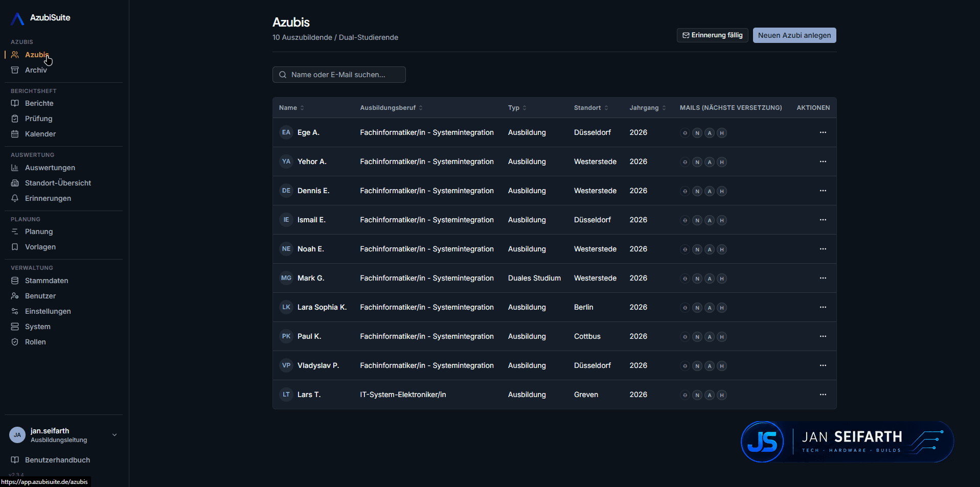
Task: Sort by Ausbildungsberuf column header
Action: click(x=391, y=108)
